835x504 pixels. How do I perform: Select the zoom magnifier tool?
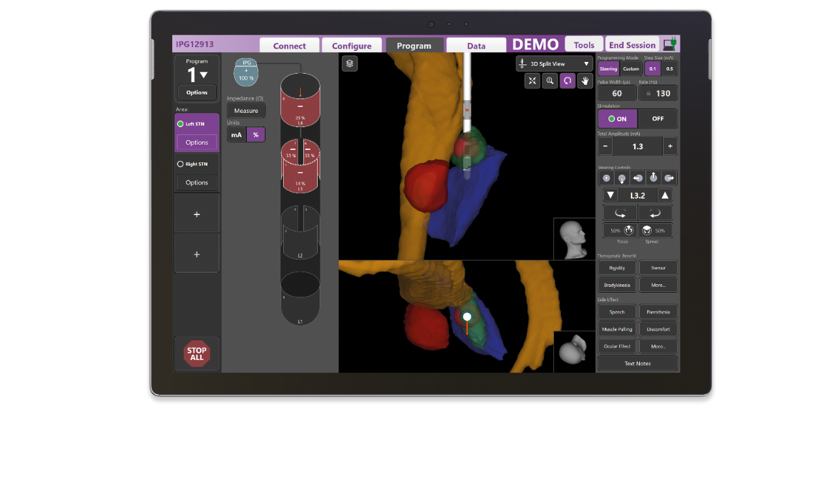pos(550,81)
